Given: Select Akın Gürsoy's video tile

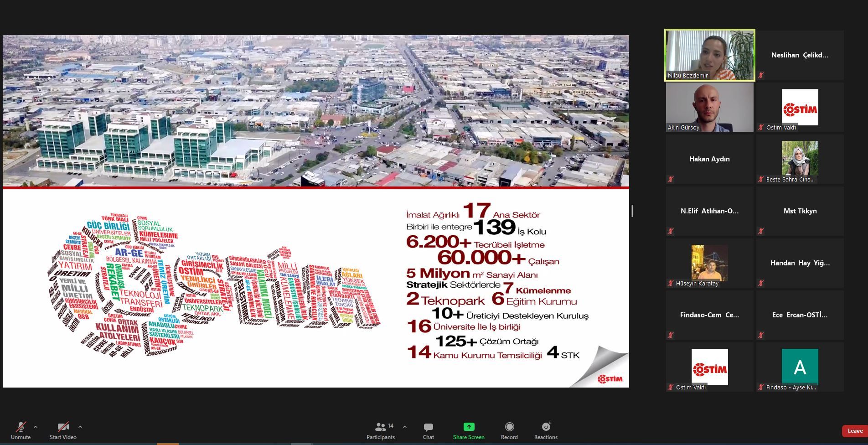Looking at the screenshot, I should (710, 107).
